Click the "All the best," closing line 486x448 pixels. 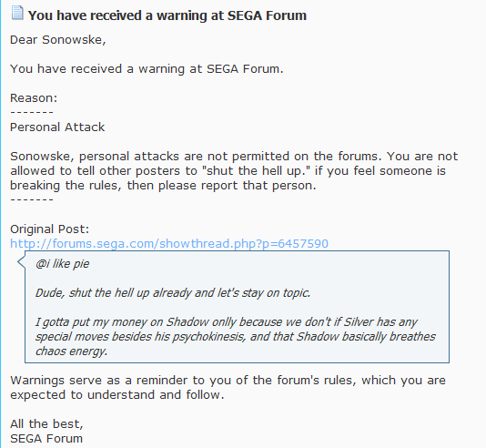tap(46, 423)
